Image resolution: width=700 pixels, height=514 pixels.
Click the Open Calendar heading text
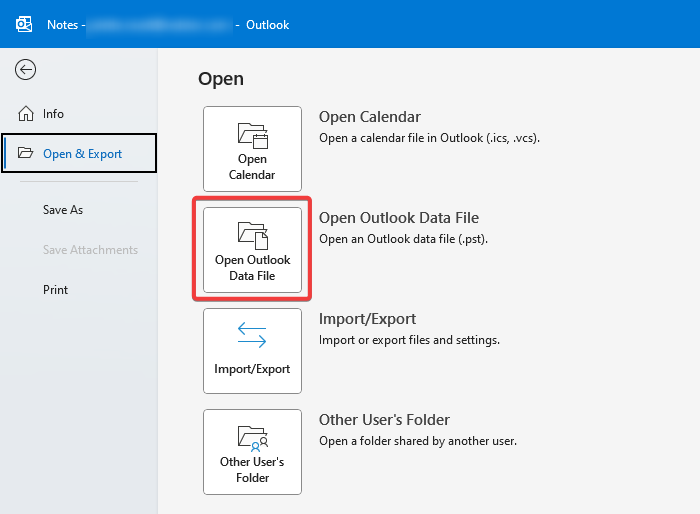coord(370,117)
